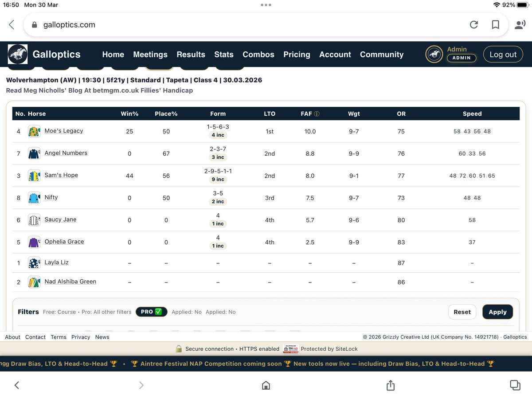The image size is (532, 399).
Task: Open the Admin avatar icon
Action: [x=434, y=55]
